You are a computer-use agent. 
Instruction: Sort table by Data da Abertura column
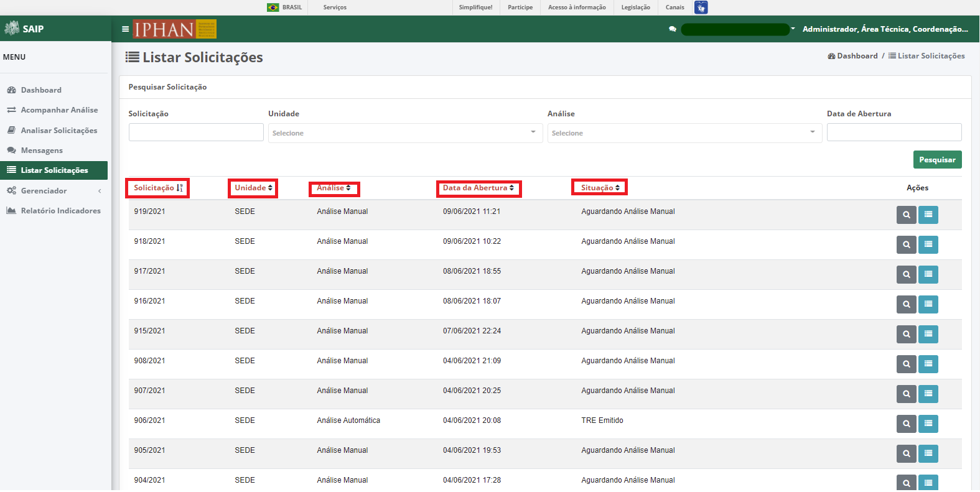[x=478, y=188]
